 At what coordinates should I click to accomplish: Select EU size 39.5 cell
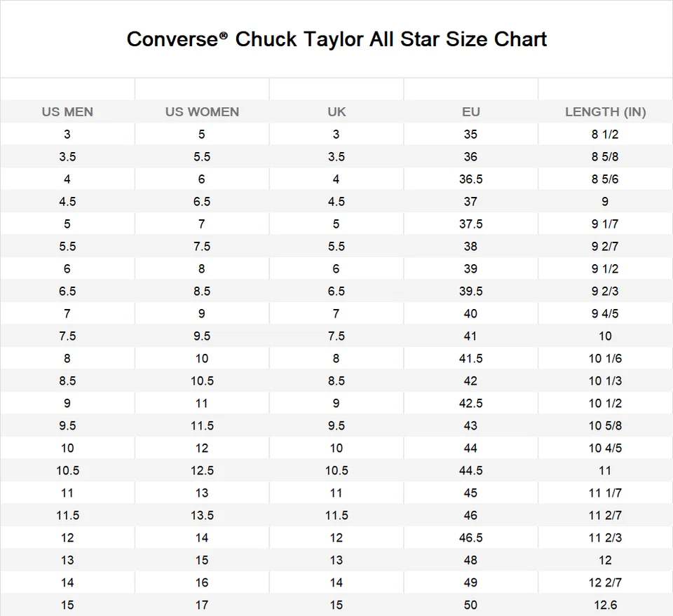(470, 292)
